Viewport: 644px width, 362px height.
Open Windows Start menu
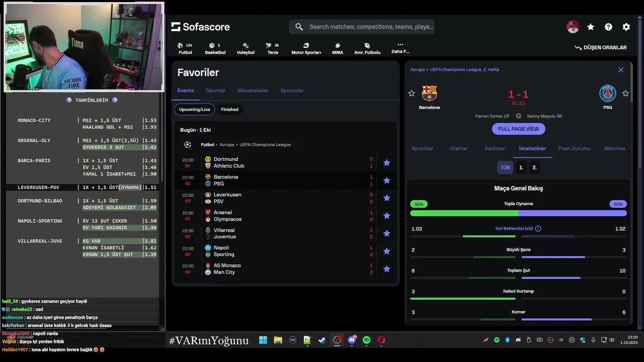[x=263, y=340]
